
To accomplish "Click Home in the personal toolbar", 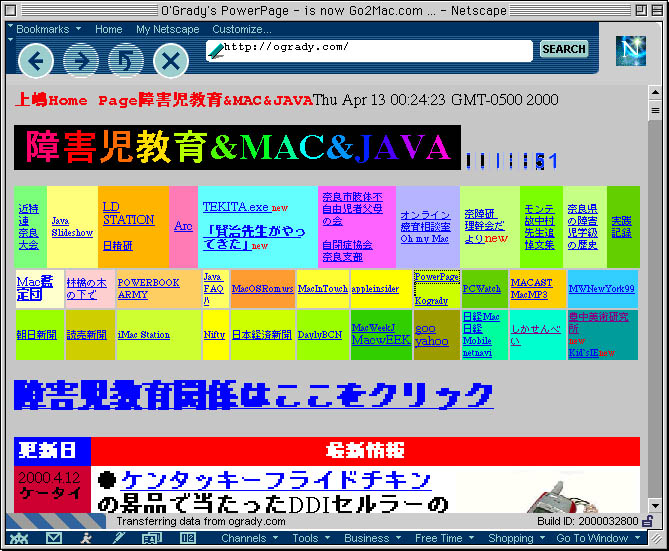I will pyautogui.click(x=108, y=29).
